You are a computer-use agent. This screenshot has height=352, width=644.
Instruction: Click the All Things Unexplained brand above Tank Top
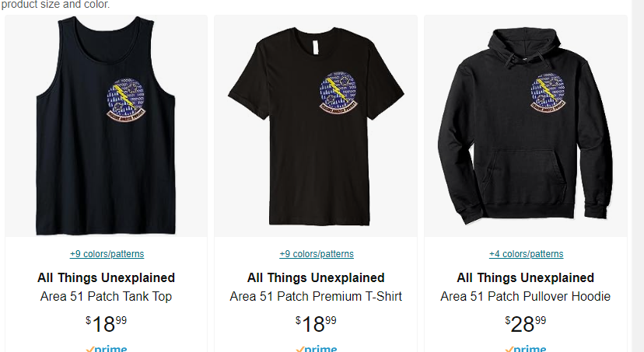[106, 277]
